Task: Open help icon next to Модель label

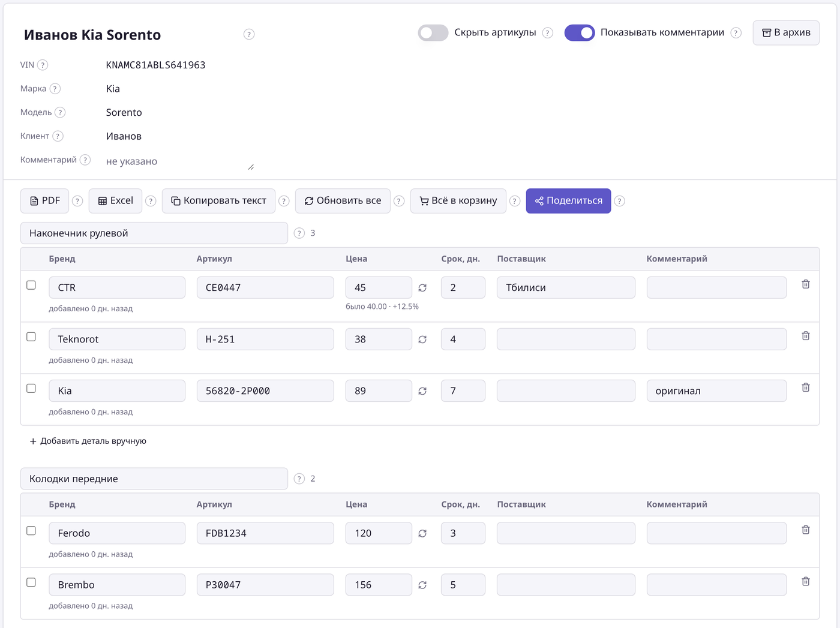Action: click(60, 112)
